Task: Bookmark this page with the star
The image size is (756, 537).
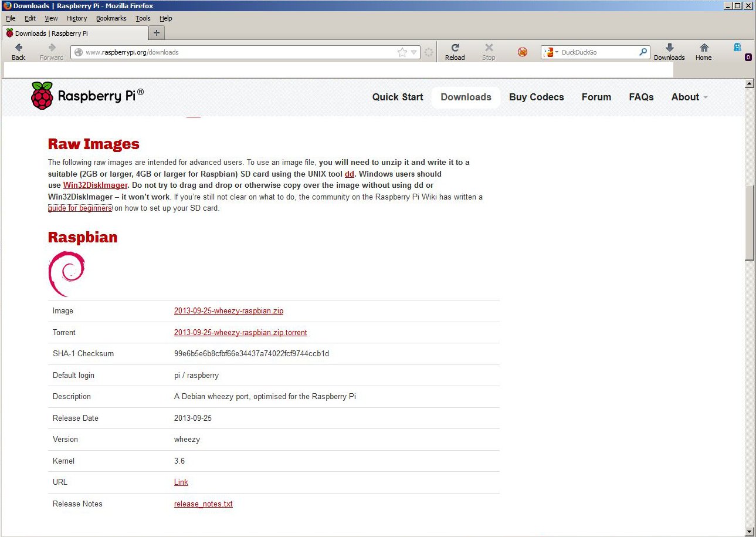Action: click(402, 52)
